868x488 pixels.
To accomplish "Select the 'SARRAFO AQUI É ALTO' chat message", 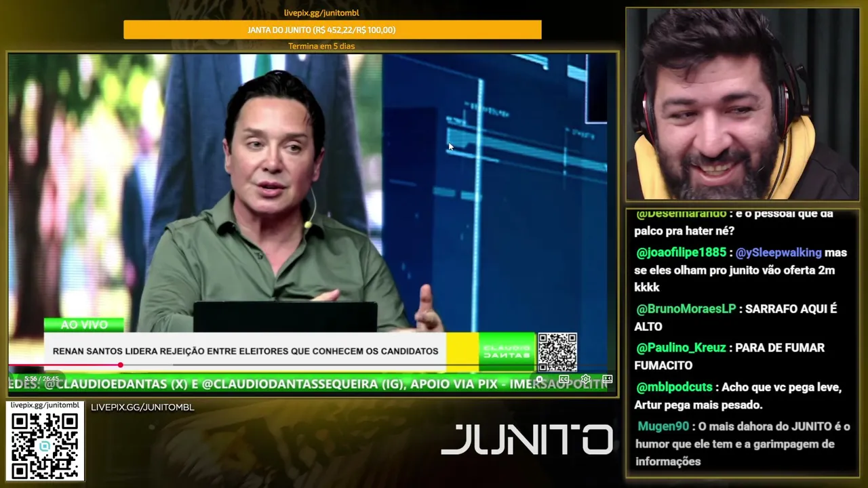I will 736,317.
